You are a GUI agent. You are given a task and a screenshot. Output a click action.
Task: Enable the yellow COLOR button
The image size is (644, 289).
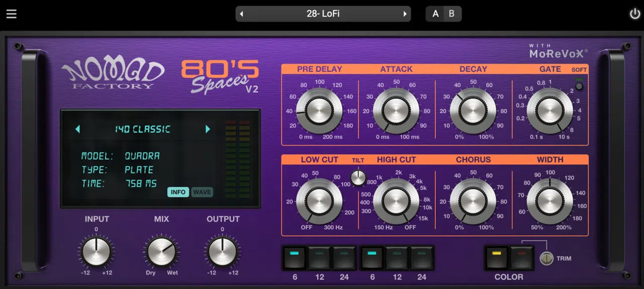click(496, 258)
